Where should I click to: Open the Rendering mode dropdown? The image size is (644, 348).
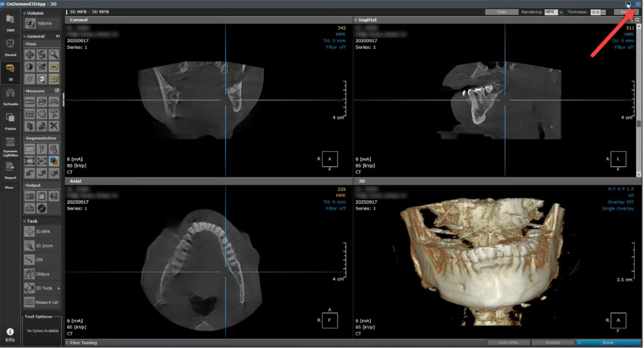tap(561, 12)
